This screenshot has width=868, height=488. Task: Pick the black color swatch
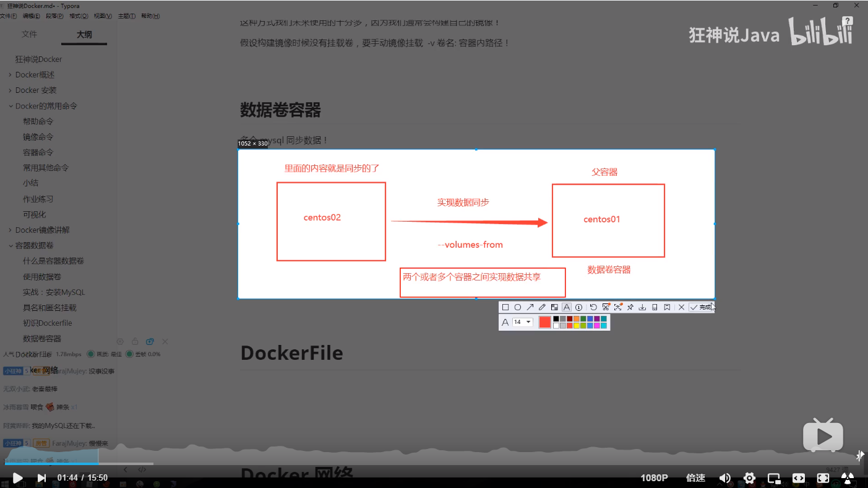(x=556, y=319)
